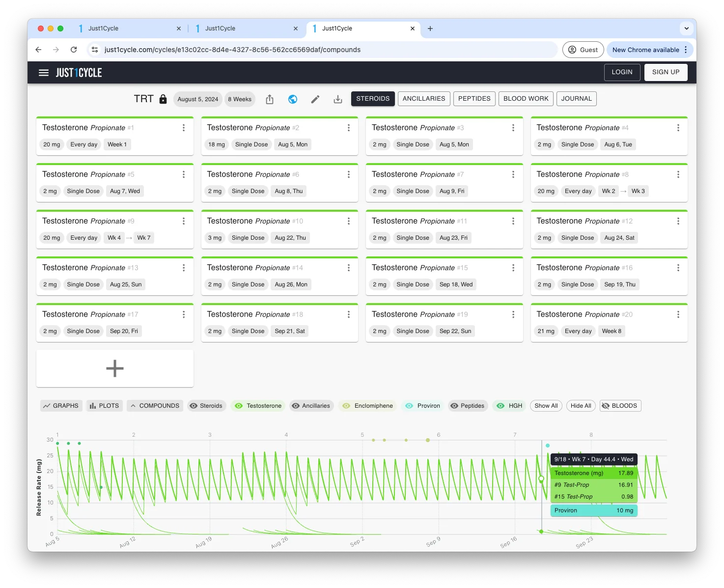This screenshot has height=588, width=724.
Task: Switch to the first Just1Cycle browser tab
Action: (x=129, y=28)
